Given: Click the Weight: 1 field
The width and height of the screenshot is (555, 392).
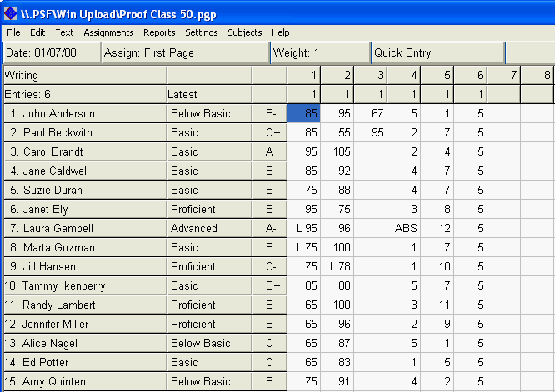Looking at the screenshot, I should 321,52.
